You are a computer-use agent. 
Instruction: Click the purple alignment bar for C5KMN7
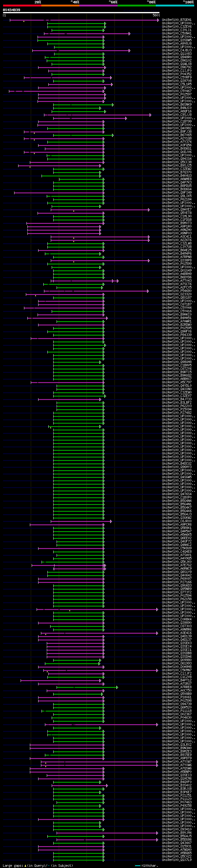(101, 671)
